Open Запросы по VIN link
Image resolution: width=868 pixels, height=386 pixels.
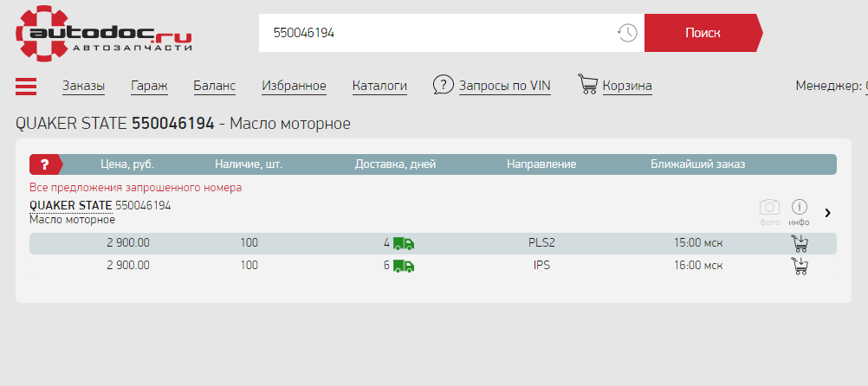[505, 86]
